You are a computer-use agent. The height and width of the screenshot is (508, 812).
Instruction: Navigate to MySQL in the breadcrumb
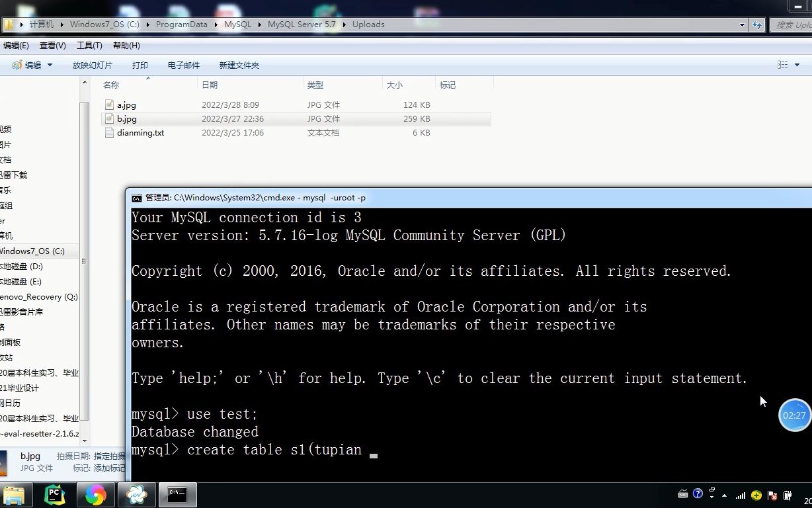pyautogui.click(x=238, y=24)
